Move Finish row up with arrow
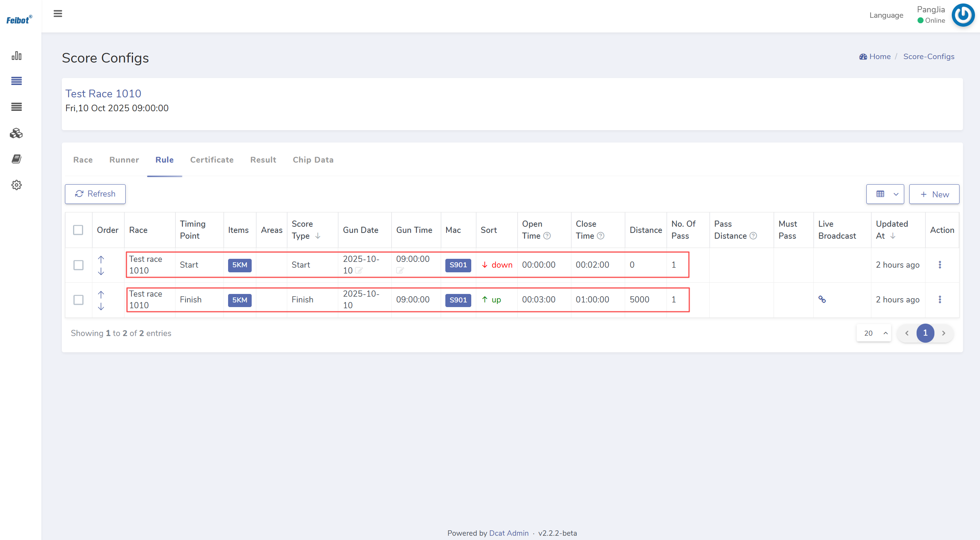The height and width of the screenshot is (540, 980). click(x=101, y=294)
